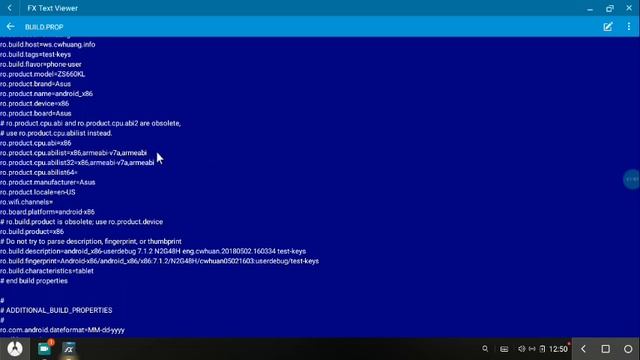Click the line ro.product.brand=Asus
This screenshot has height=360, width=640.
point(36,84)
